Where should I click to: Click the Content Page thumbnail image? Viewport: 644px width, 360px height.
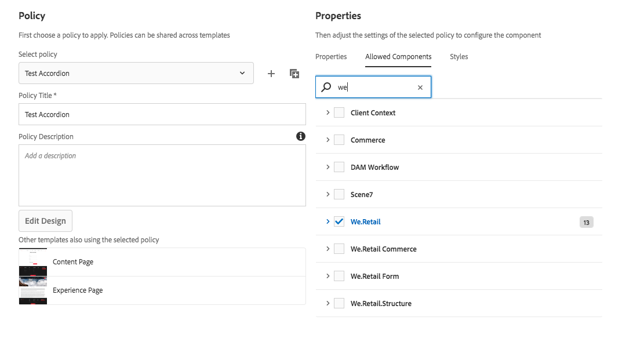point(32,262)
